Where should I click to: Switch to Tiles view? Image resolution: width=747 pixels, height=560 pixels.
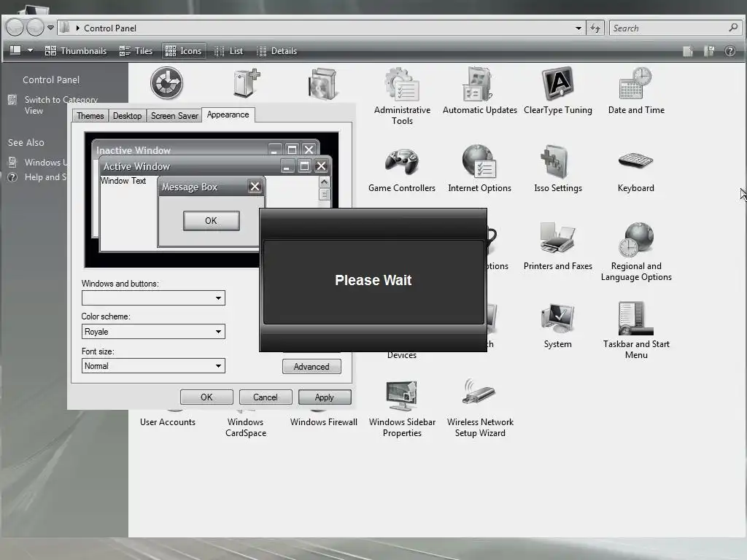point(136,51)
